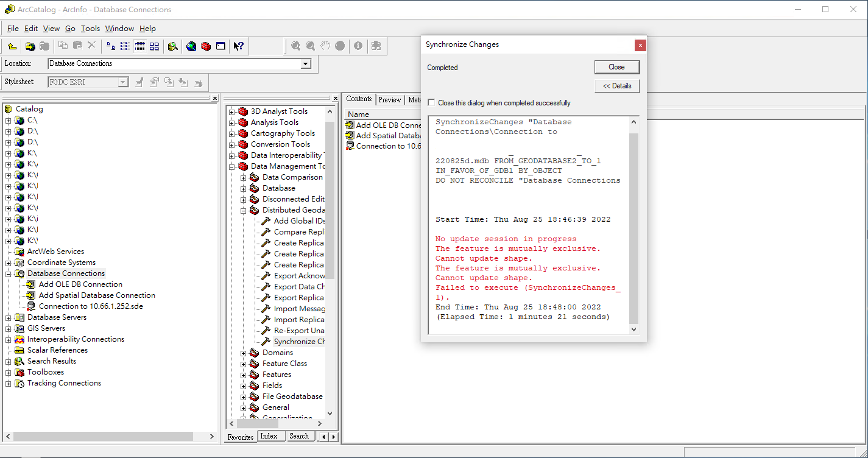Click the Up One Level toolbar icon
Image resolution: width=868 pixels, height=458 pixels.
[x=12, y=46]
